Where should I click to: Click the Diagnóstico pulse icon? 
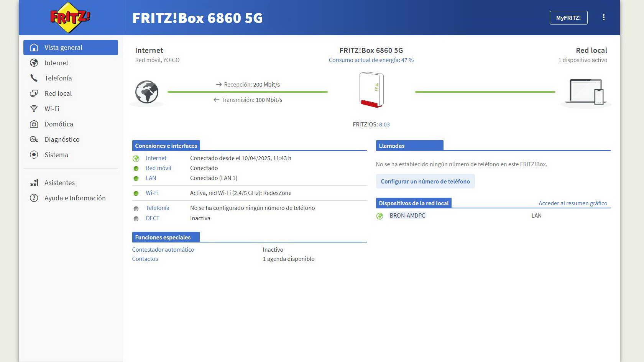click(x=34, y=139)
